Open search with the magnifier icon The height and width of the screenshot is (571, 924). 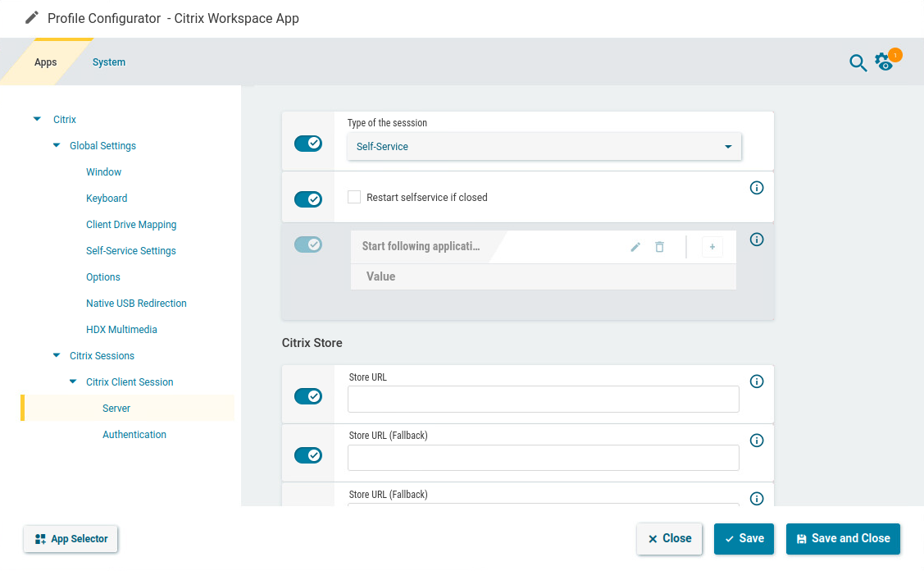(x=858, y=62)
